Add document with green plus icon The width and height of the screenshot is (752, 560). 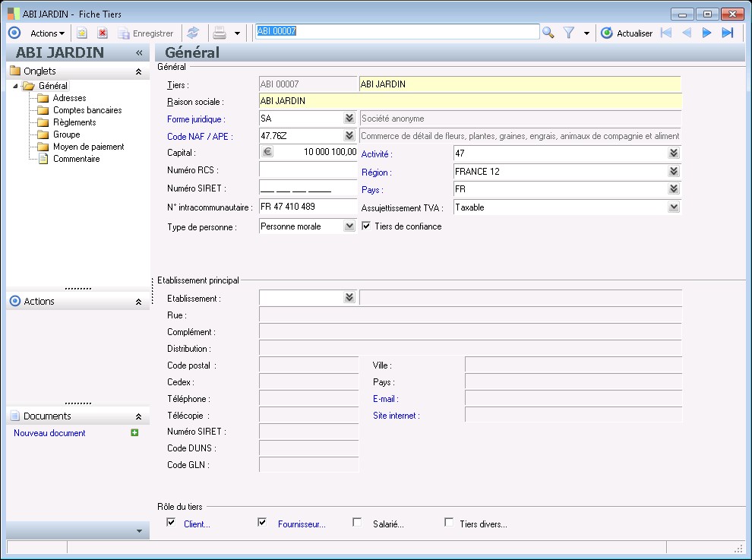(134, 433)
